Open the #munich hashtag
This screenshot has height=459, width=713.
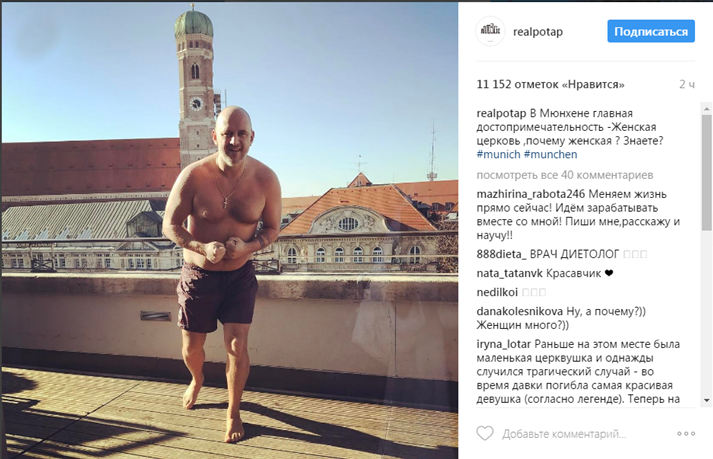(x=498, y=154)
